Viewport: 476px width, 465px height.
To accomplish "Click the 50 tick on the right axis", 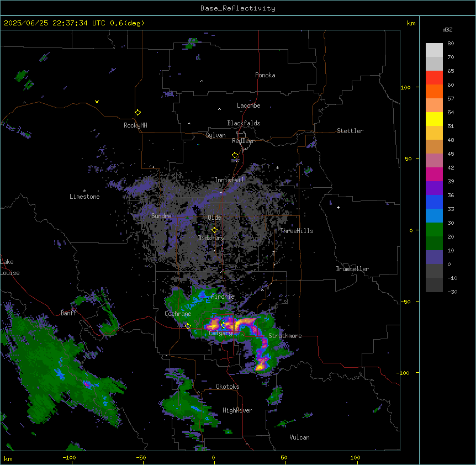I will click(408, 158).
